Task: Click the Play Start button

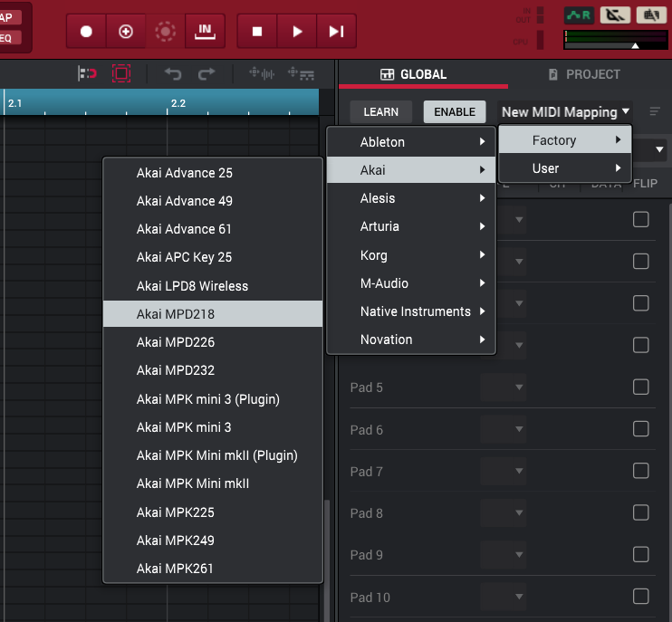Action: click(336, 32)
